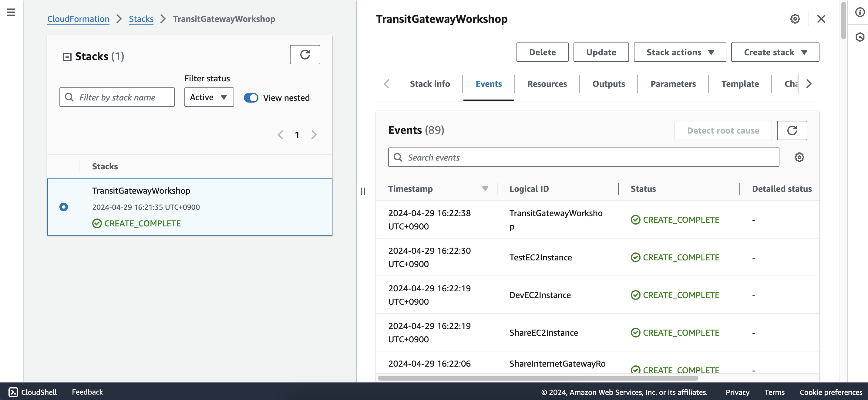Click the stack search magnifier icon
The height and width of the screenshot is (400, 868).
69,97
